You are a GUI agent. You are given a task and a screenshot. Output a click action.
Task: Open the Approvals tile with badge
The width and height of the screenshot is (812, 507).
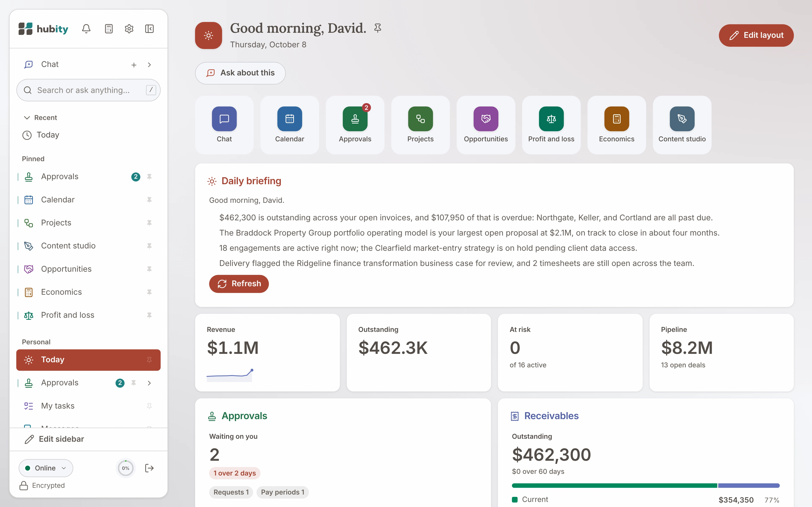coord(355,125)
